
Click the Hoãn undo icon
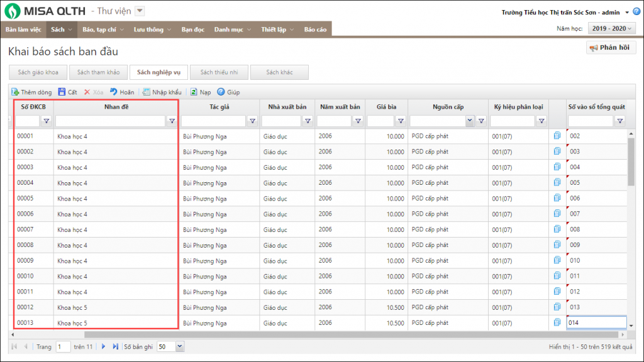[114, 92]
